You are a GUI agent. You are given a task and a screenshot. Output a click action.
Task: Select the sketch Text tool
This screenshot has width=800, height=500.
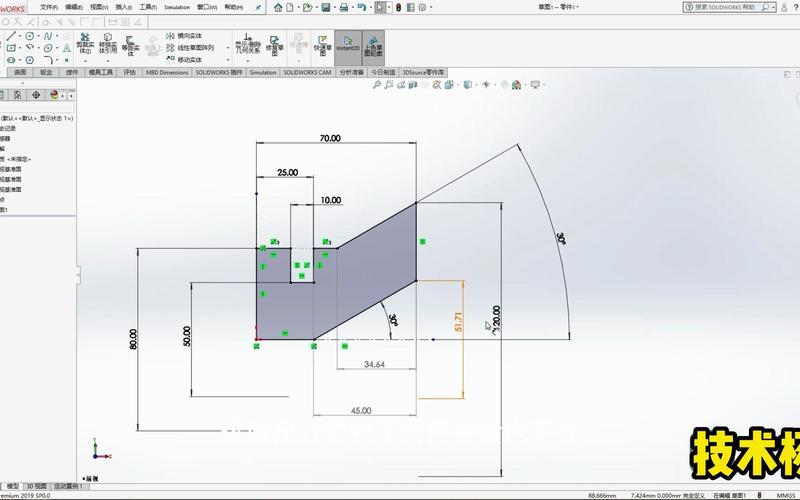pos(66,48)
